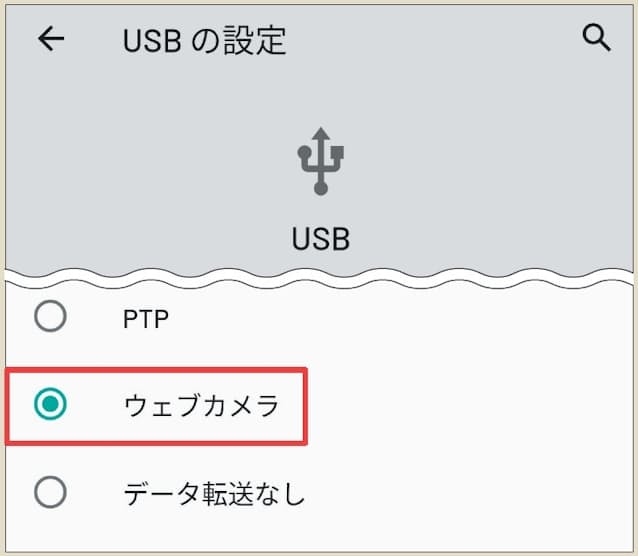
Task: Click the USB label below the icon
Action: pyautogui.click(x=320, y=240)
